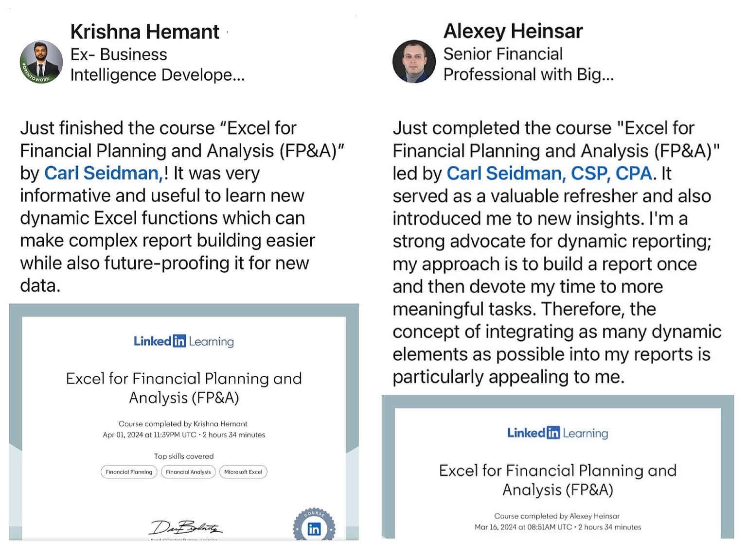Click the LinkedIn course badge seal
This screenshot has height=560, width=747.
(314, 525)
